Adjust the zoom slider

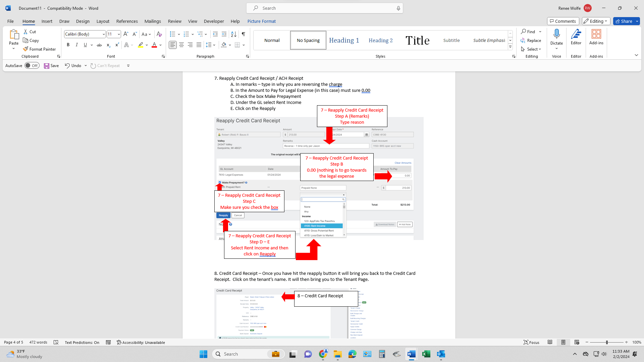(x=606, y=342)
